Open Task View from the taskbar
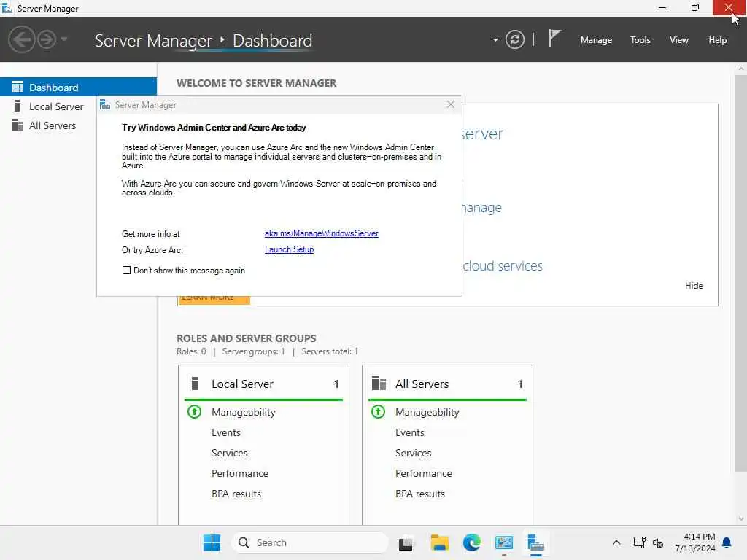This screenshot has width=747, height=560. coord(406,542)
